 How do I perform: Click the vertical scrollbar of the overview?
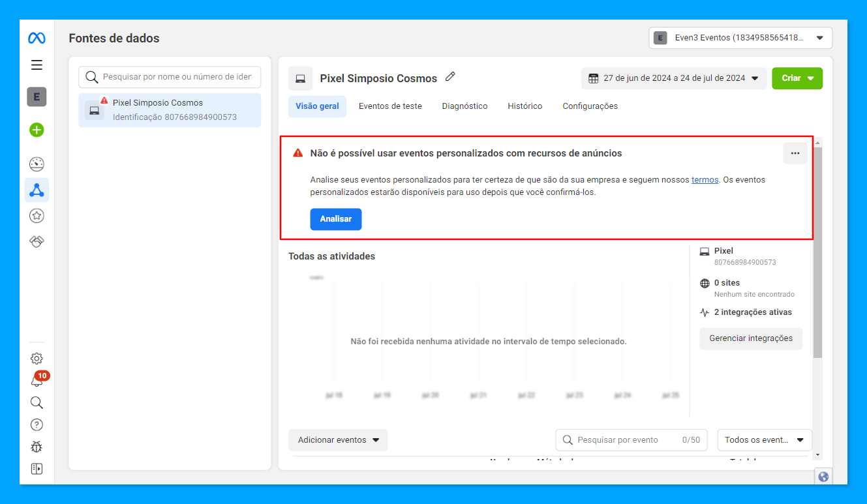(x=818, y=252)
